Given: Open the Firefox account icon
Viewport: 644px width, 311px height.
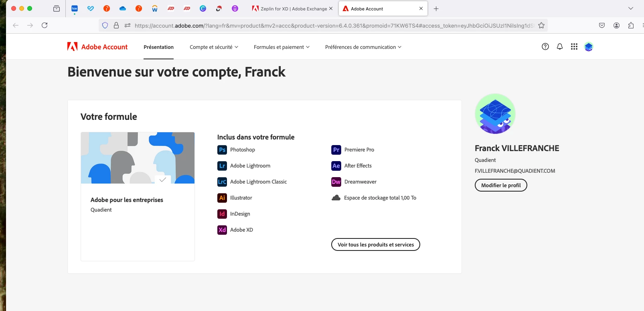Looking at the screenshot, I should [617, 25].
